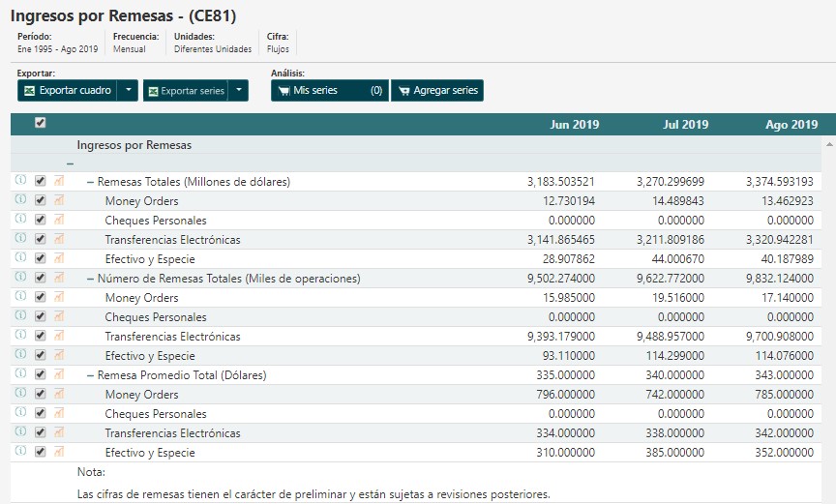Click chart icon for Remesas Totales row
Image resolution: width=836 pixels, height=504 pixels.
(58, 181)
